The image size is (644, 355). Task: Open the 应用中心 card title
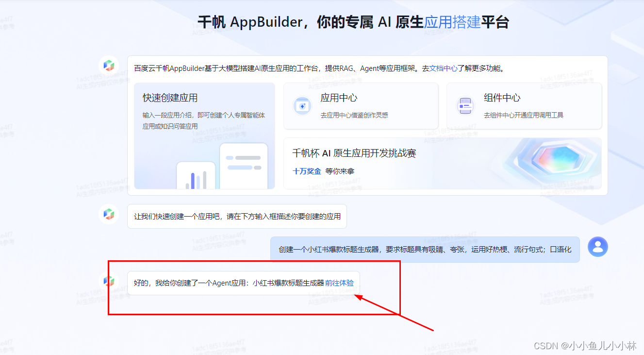[x=339, y=98]
